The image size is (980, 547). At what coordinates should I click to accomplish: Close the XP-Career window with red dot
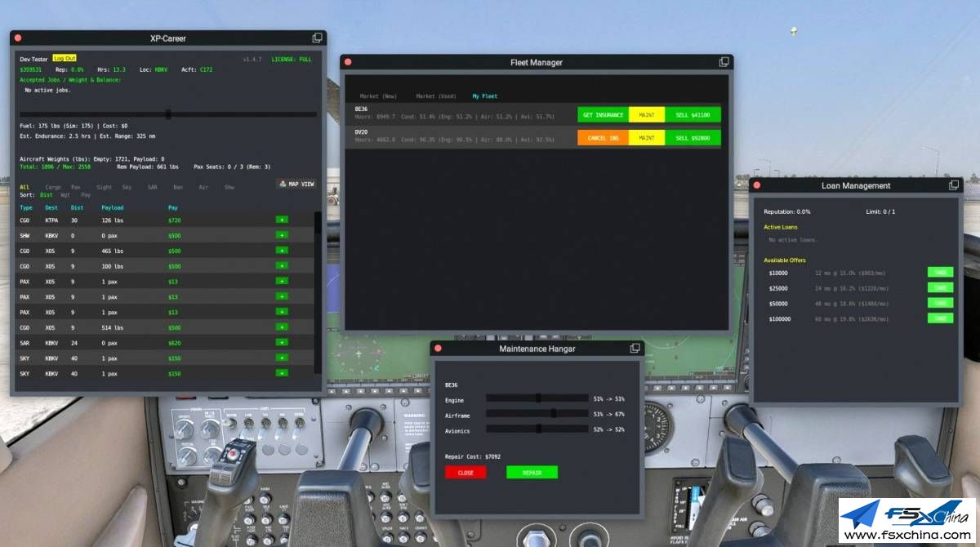click(17, 38)
